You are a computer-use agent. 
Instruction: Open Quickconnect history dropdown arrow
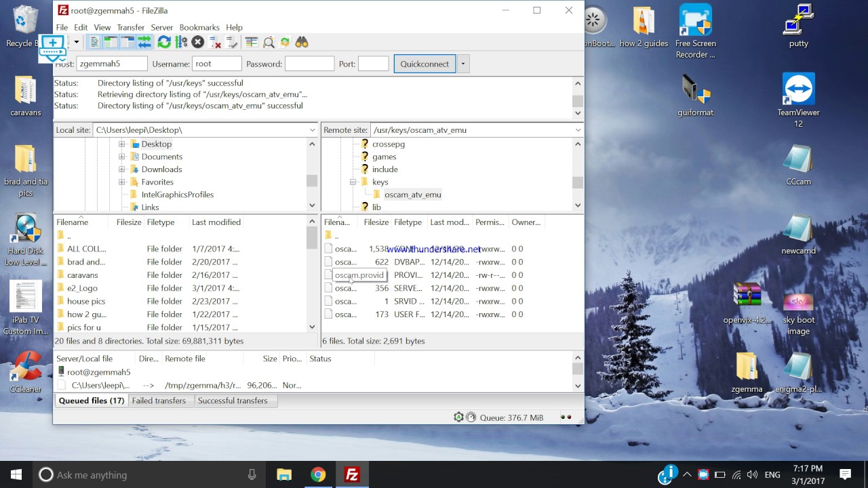(x=463, y=64)
